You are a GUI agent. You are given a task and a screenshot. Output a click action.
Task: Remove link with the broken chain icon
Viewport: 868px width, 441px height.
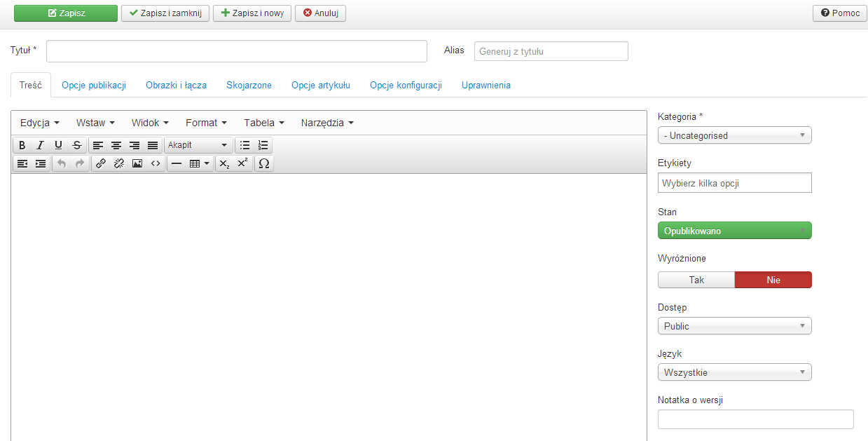(119, 164)
